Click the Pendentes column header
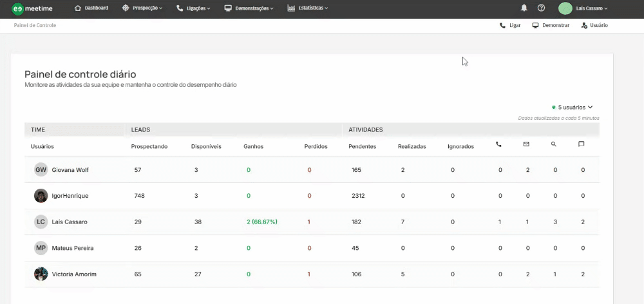The image size is (644, 304). [362, 147]
